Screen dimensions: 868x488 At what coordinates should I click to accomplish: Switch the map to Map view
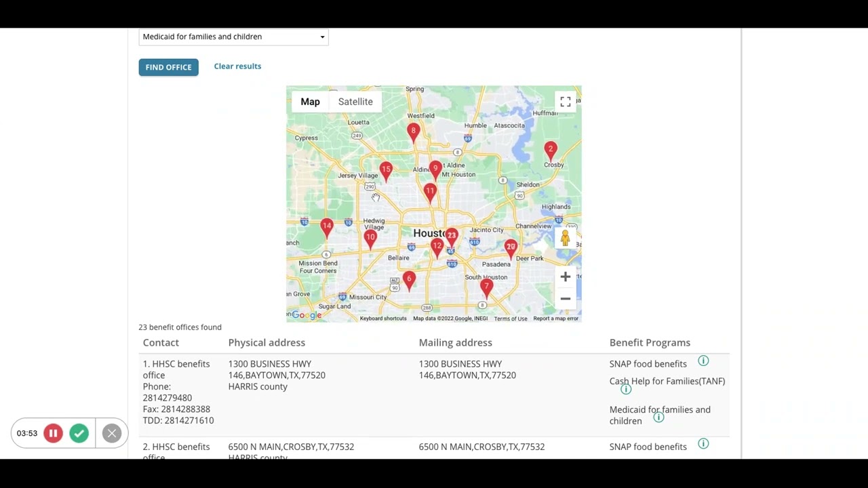(x=310, y=102)
